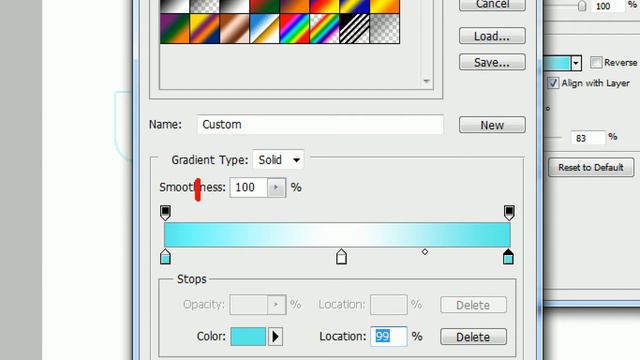Open the Gradient Type dropdown
This screenshot has height=360, width=640.
[x=278, y=160]
